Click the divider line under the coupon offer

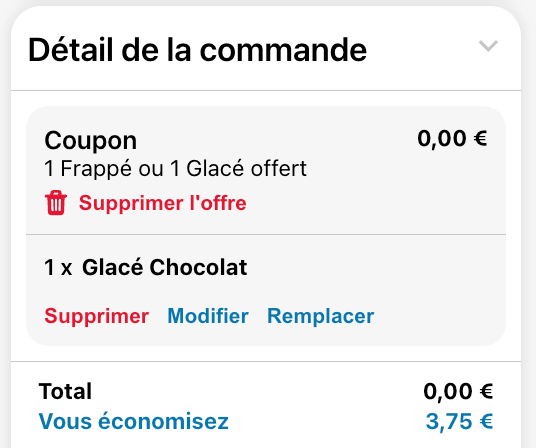(266, 234)
